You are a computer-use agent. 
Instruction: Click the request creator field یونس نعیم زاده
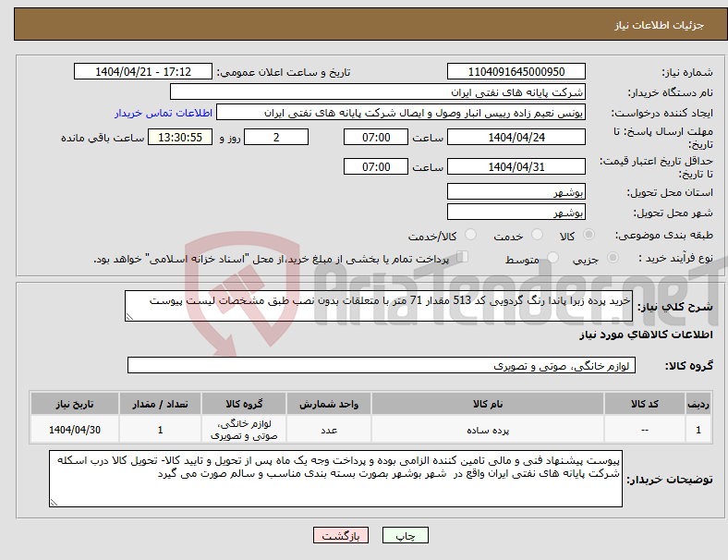tap(401, 113)
